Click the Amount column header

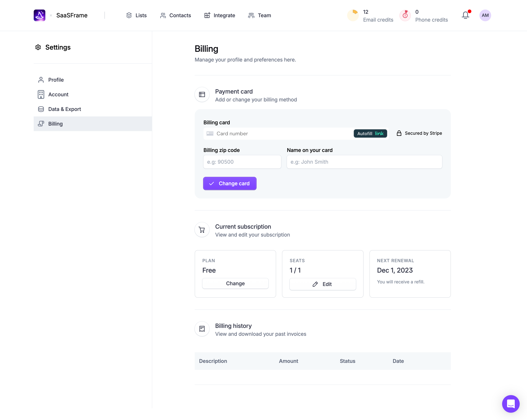(x=288, y=361)
